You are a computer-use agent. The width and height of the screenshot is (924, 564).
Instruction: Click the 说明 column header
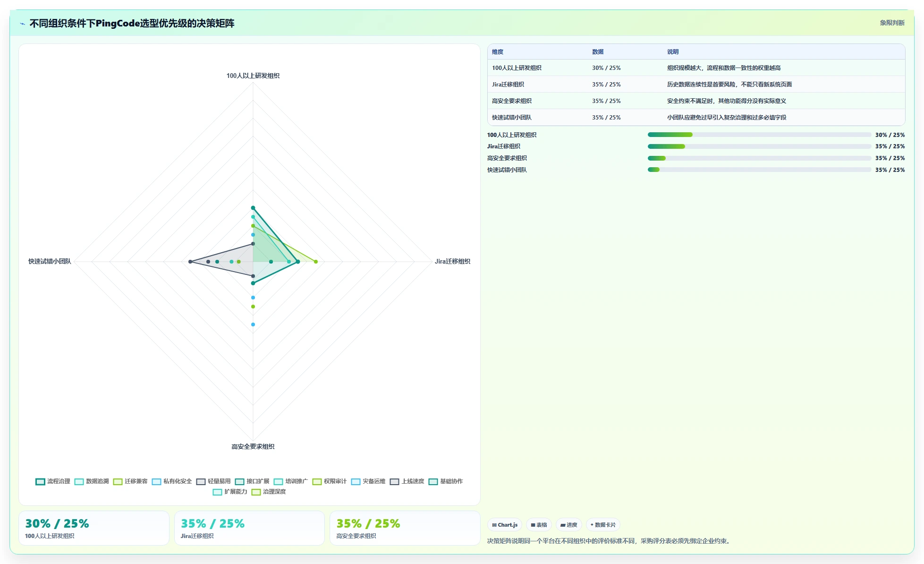point(673,52)
